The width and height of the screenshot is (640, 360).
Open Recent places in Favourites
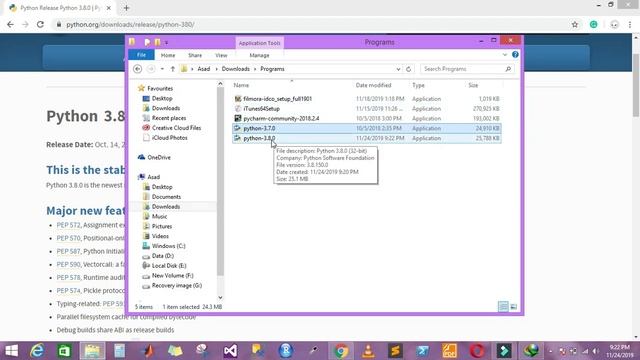[169, 118]
